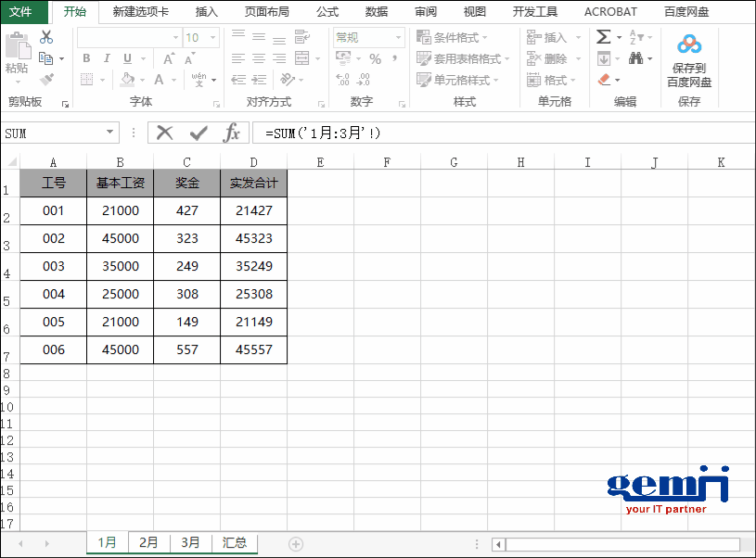Add a new sheet with plus button

(296, 544)
